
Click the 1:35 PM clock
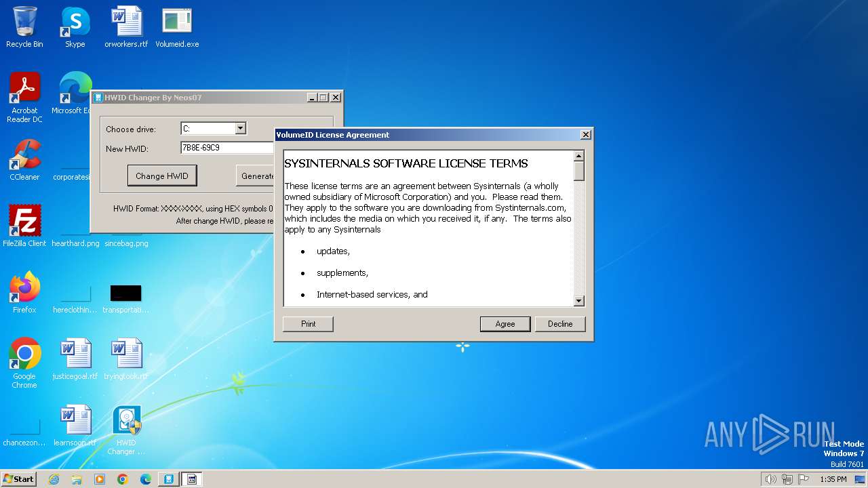[833, 479]
